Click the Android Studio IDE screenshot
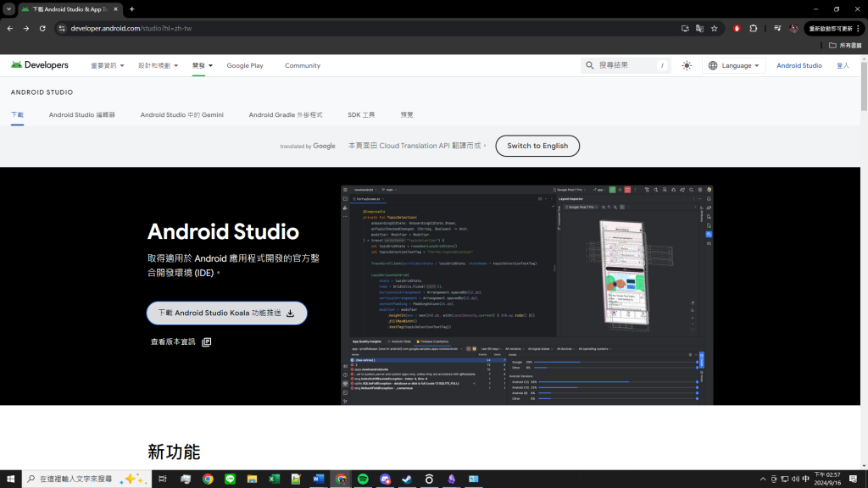 click(x=527, y=295)
